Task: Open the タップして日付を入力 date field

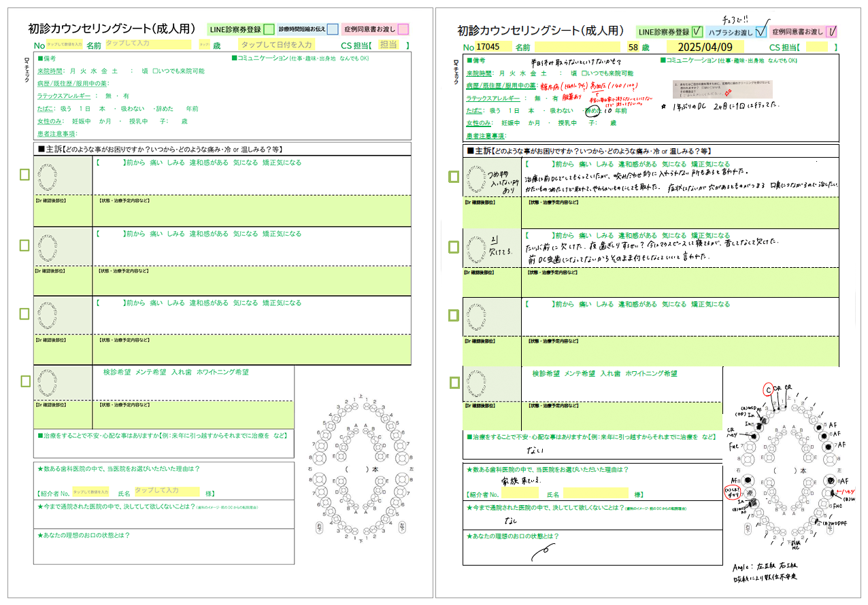Action: (x=276, y=45)
